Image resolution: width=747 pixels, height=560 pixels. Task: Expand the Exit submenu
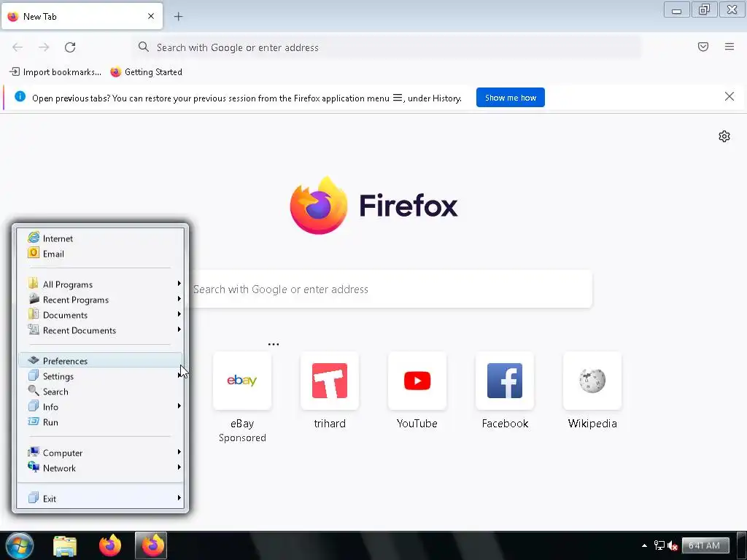(101, 499)
